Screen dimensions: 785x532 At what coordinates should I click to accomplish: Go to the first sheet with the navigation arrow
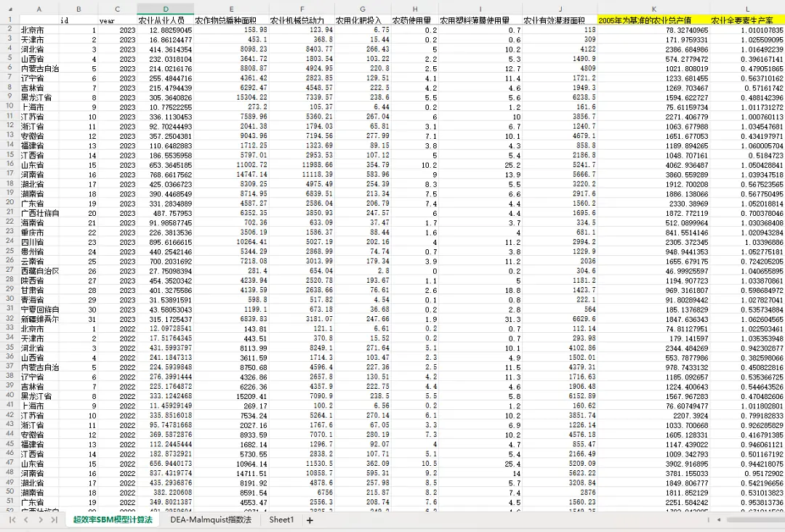pos(12,520)
